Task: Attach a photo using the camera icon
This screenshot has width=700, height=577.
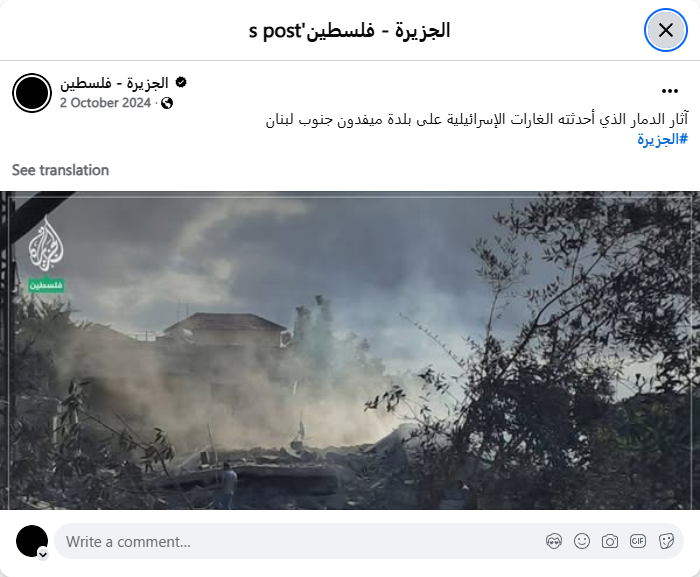Action: (610, 541)
